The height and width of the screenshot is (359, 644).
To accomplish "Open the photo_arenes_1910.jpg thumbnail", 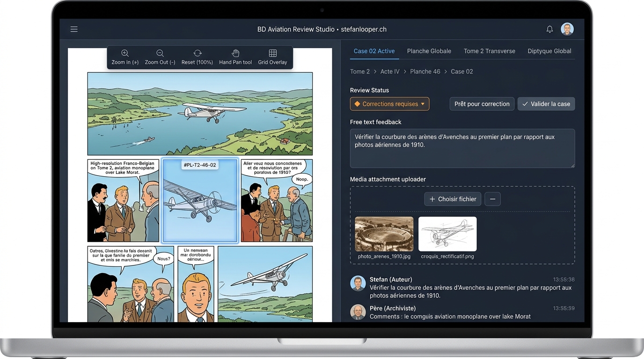I will click(384, 234).
